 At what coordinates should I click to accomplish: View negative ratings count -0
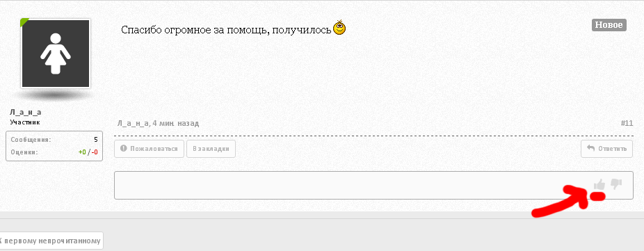coord(94,152)
